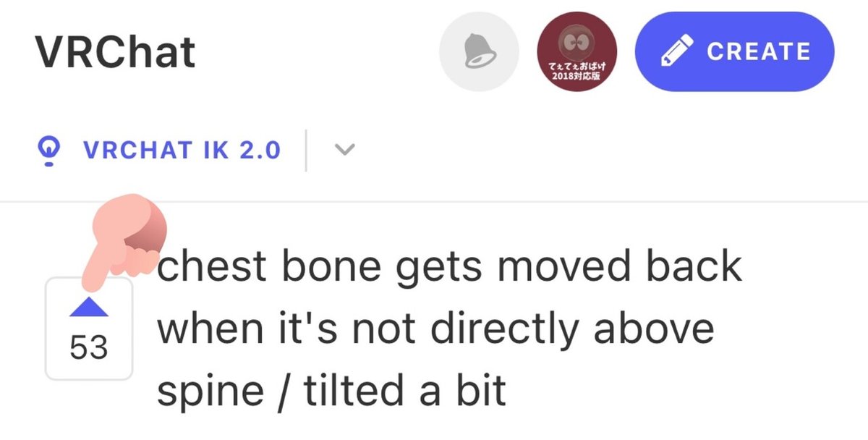Click the vote count 53
868x440 pixels.
tap(89, 349)
